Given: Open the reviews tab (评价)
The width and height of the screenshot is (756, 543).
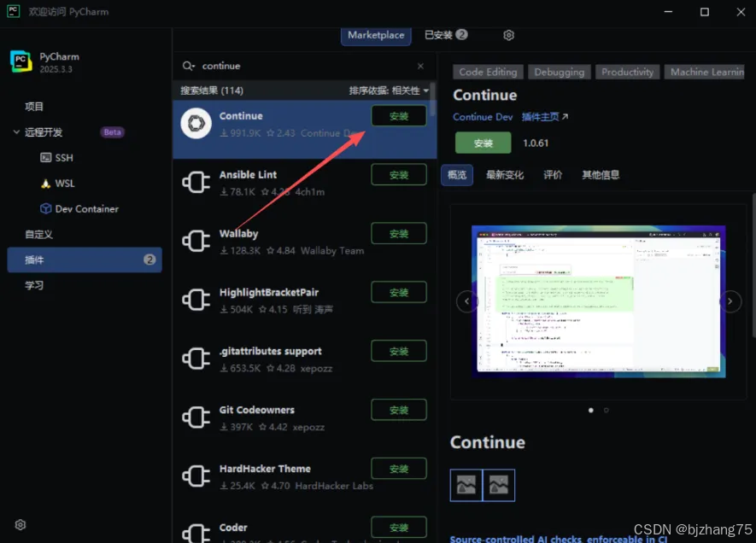Looking at the screenshot, I should point(553,175).
